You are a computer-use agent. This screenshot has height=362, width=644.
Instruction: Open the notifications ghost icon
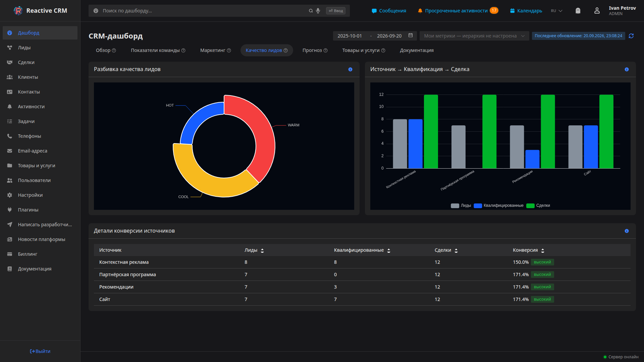578,11
